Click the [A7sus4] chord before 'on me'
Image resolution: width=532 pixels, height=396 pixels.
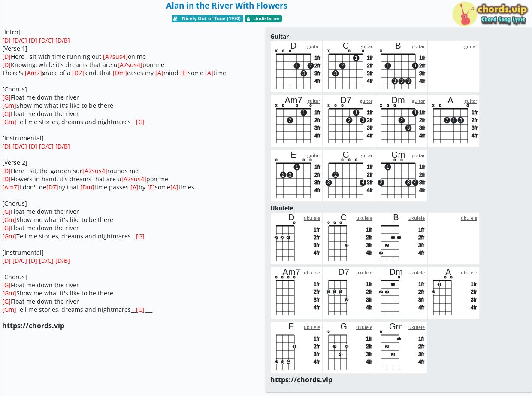coord(115,57)
